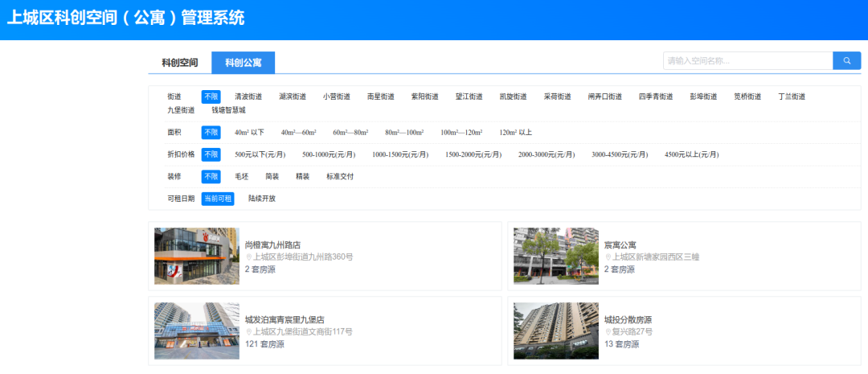Viewport: 868px width, 374px height.
Task: Click the 121 套房源 count text
Action: pos(264,344)
